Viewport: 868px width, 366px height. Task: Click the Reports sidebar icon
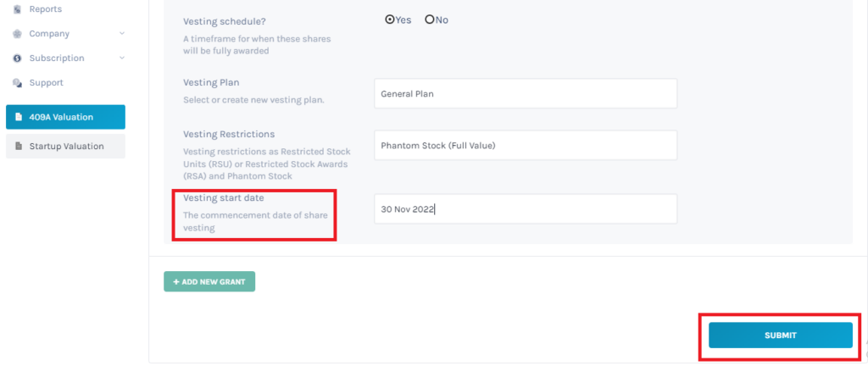point(17,9)
